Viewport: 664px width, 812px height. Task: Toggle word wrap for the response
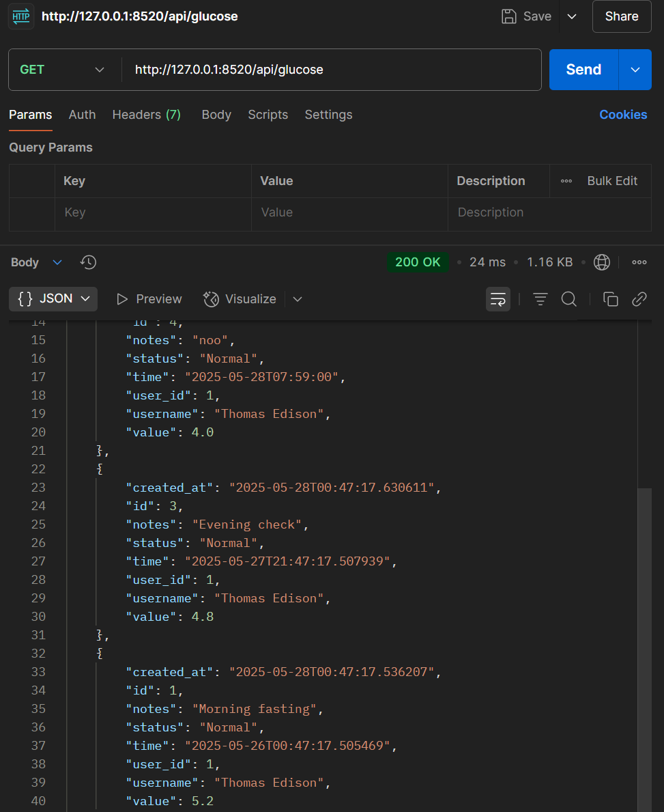coord(498,299)
